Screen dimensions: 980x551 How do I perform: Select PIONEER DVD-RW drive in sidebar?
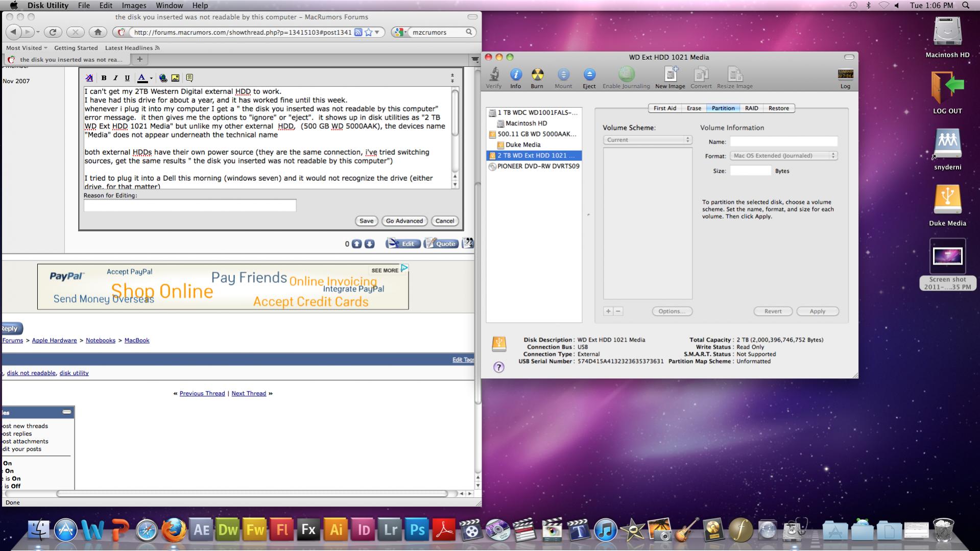(x=534, y=166)
